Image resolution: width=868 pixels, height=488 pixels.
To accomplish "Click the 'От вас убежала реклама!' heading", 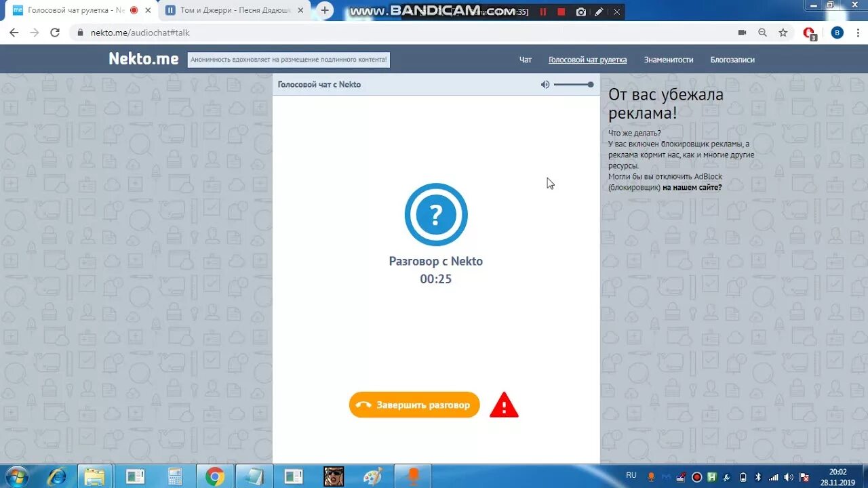I will (666, 104).
